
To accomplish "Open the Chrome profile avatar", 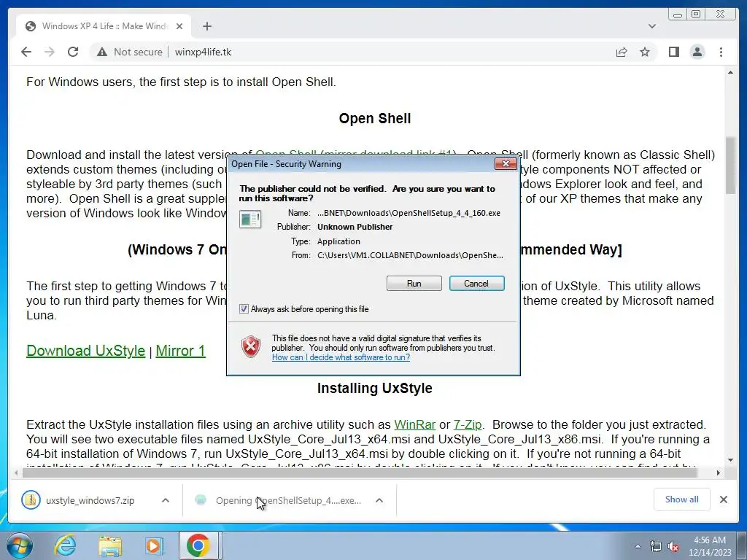I will click(x=697, y=52).
